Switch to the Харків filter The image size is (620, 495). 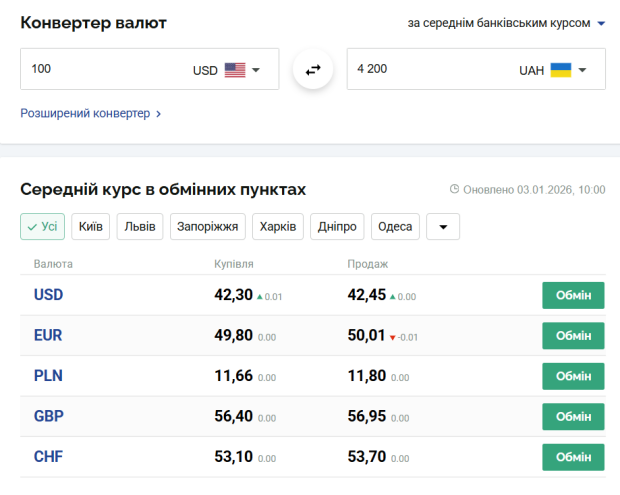tap(277, 227)
